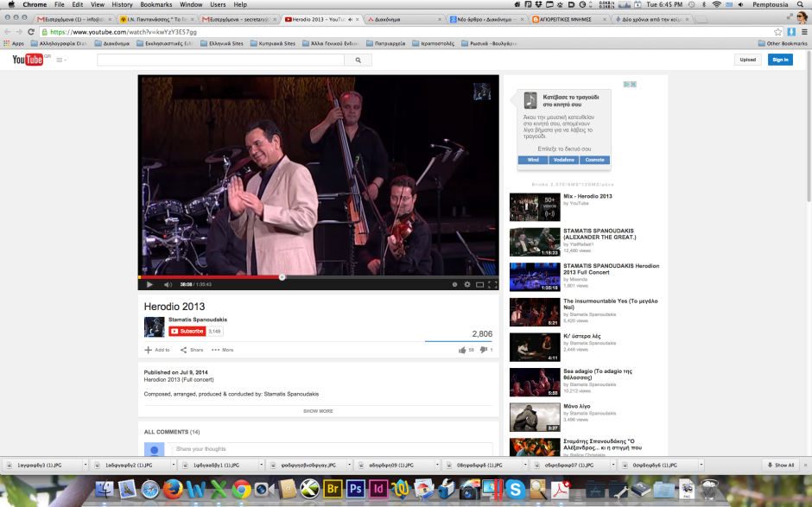
Task: Open video settings gear icon
Action: point(467,284)
